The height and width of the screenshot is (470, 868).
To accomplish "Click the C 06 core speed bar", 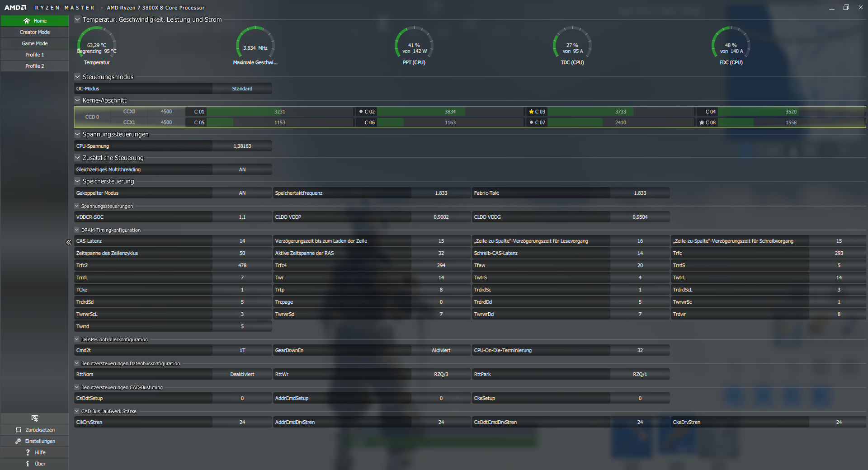I will pyautogui.click(x=450, y=122).
